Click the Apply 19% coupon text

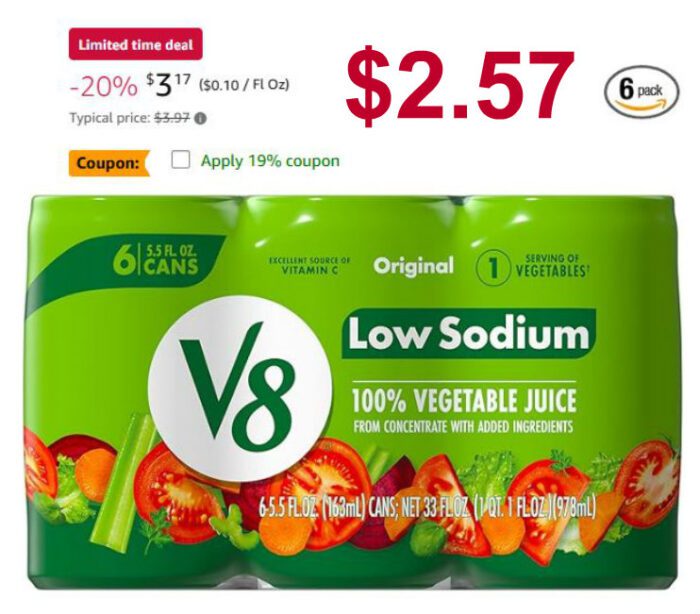coord(270,161)
